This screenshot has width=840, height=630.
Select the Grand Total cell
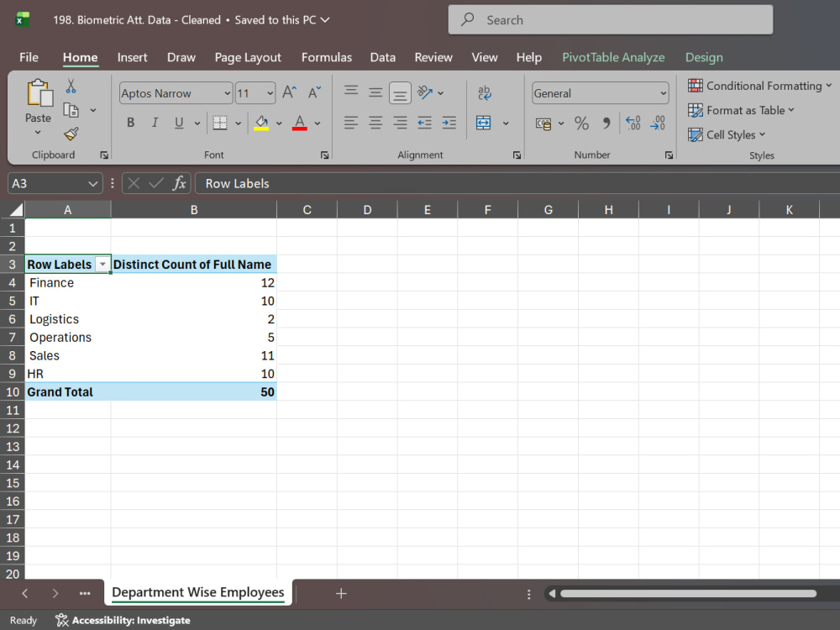[x=68, y=392]
